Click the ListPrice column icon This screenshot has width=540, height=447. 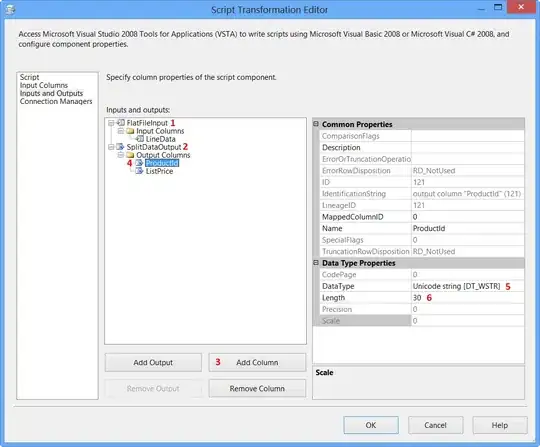tap(139, 171)
